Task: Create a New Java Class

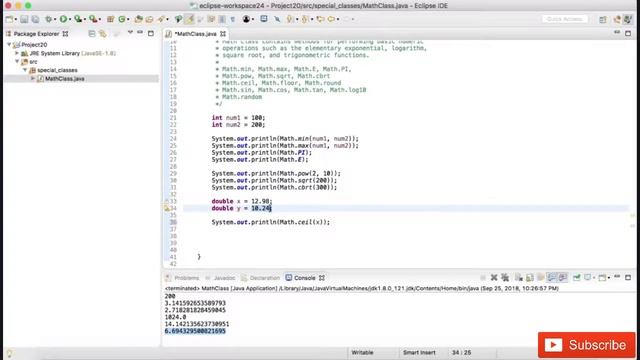Action: tap(122, 19)
